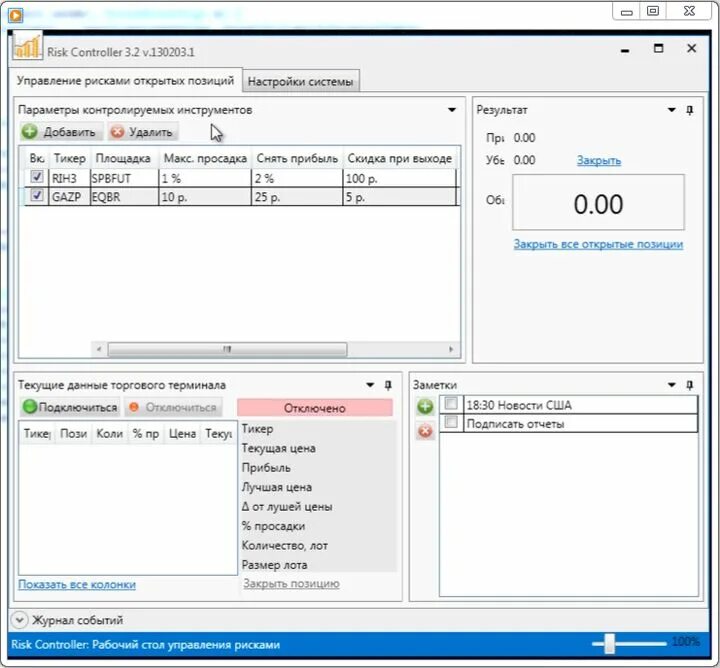Click the Снять прибыль column header

click(x=297, y=159)
